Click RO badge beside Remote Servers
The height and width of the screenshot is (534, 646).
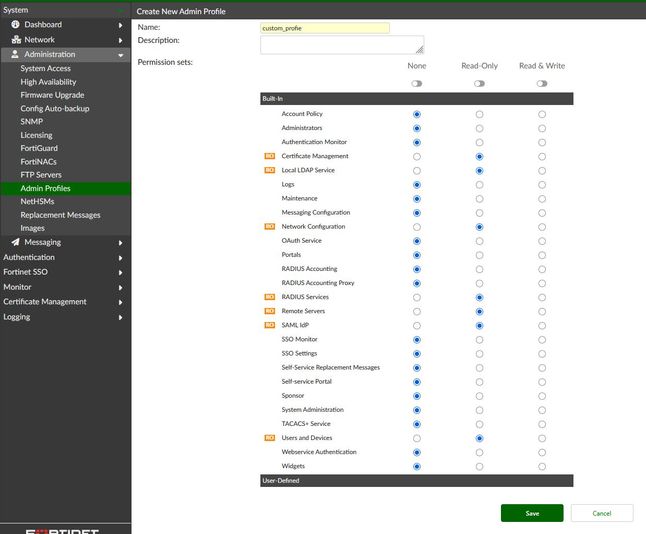[269, 311]
